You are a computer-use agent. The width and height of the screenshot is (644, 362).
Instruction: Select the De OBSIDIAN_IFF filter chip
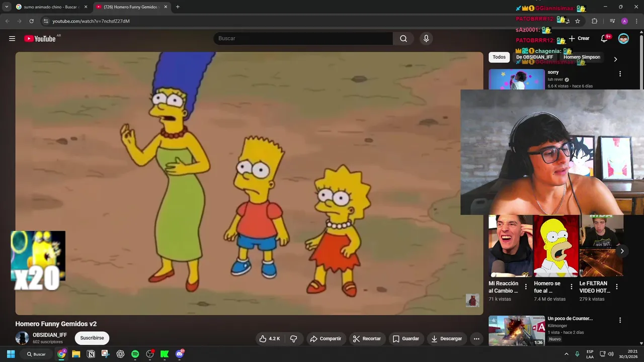pos(534,57)
